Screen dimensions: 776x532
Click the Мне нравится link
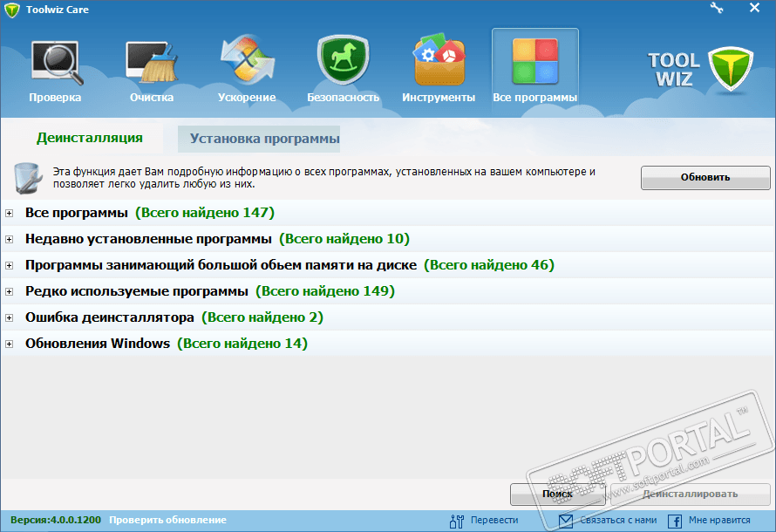(719, 520)
